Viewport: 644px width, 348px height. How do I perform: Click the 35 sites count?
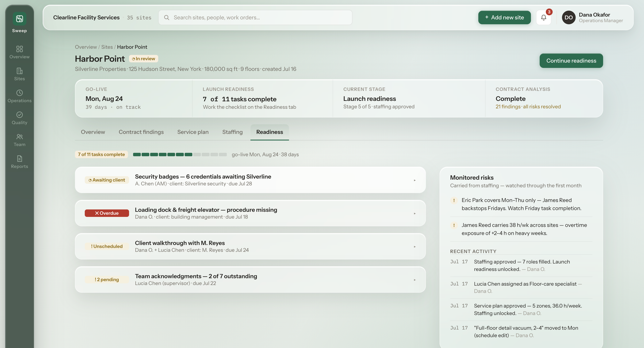pyautogui.click(x=139, y=17)
